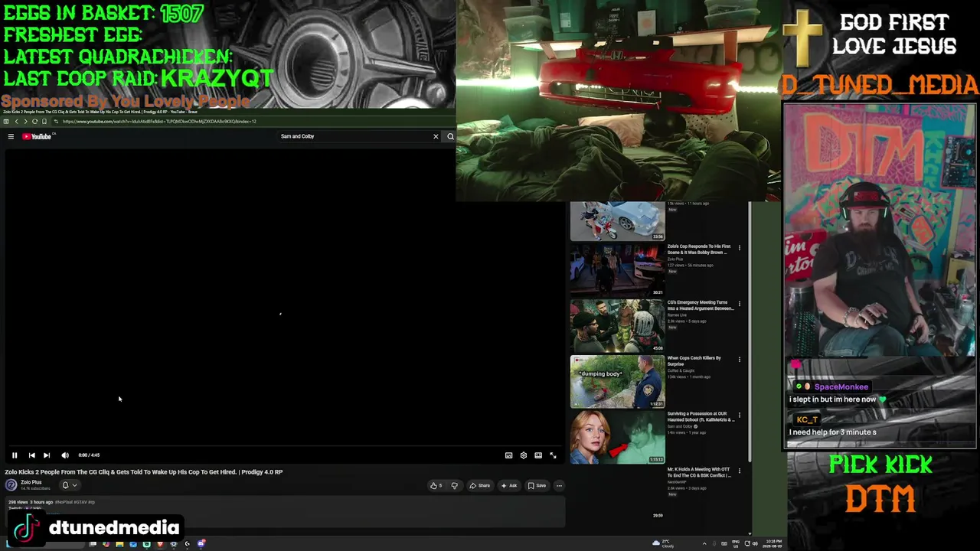Mute the video player volume
The height and width of the screenshot is (551, 980).
[x=65, y=455]
